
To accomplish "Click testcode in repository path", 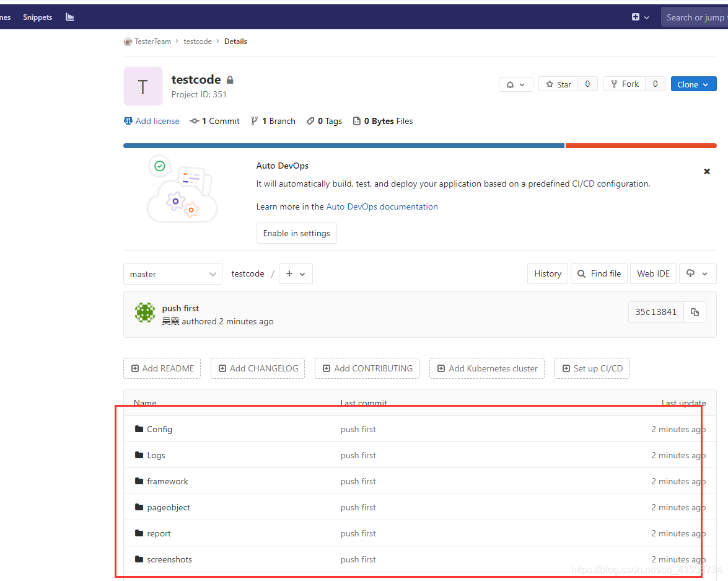I will (247, 274).
